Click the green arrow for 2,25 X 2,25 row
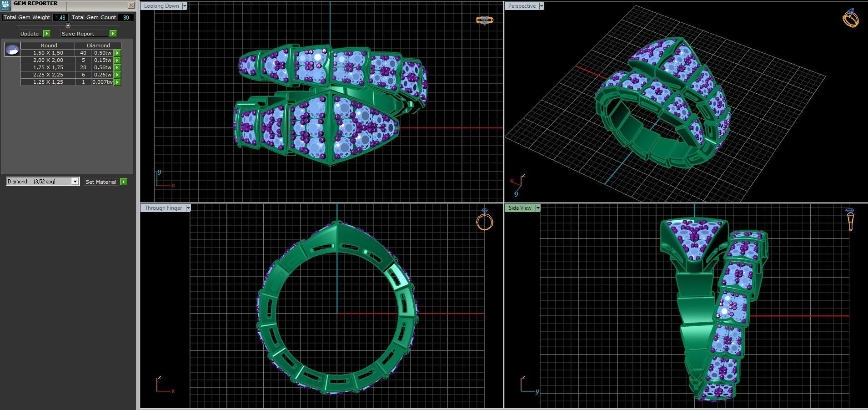The width and height of the screenshot is (868, 410). pyautogui.click(x=117, y=75)
